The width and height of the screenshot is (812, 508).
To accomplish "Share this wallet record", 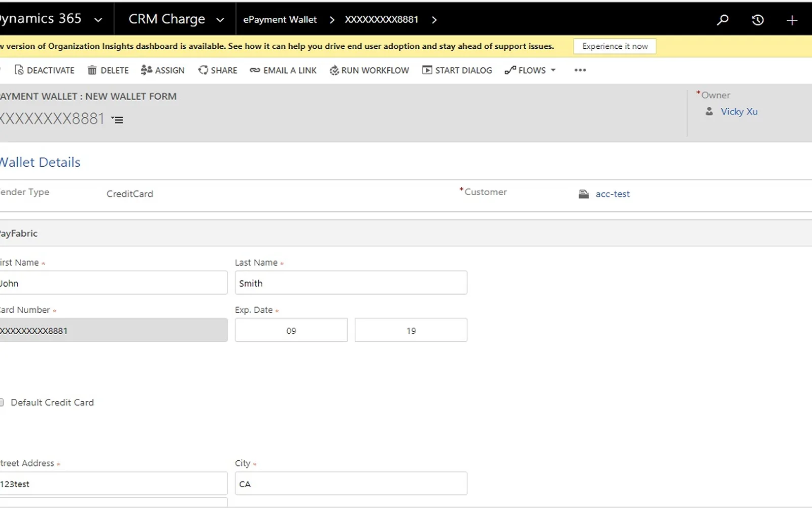I will click(218, 70).
